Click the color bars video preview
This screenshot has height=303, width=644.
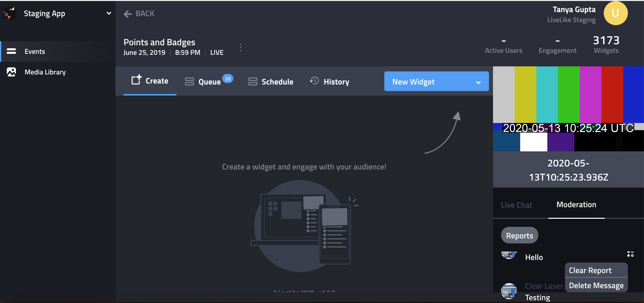[568, 109]
